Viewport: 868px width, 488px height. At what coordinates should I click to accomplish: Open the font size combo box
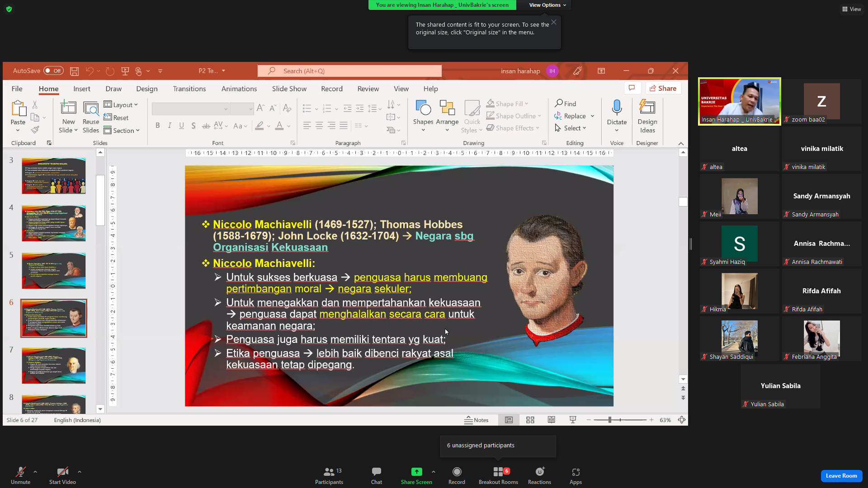click(x=241, y=109)
